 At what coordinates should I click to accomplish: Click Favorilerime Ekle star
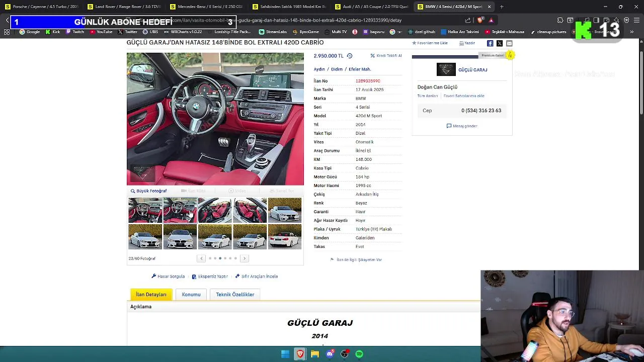tap(414, 43)
